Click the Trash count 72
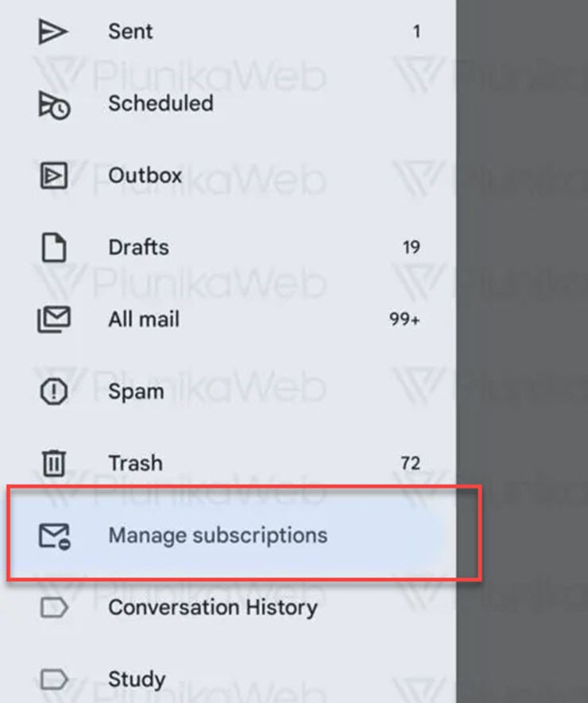 pyautogui.click(x=410, y=463)
